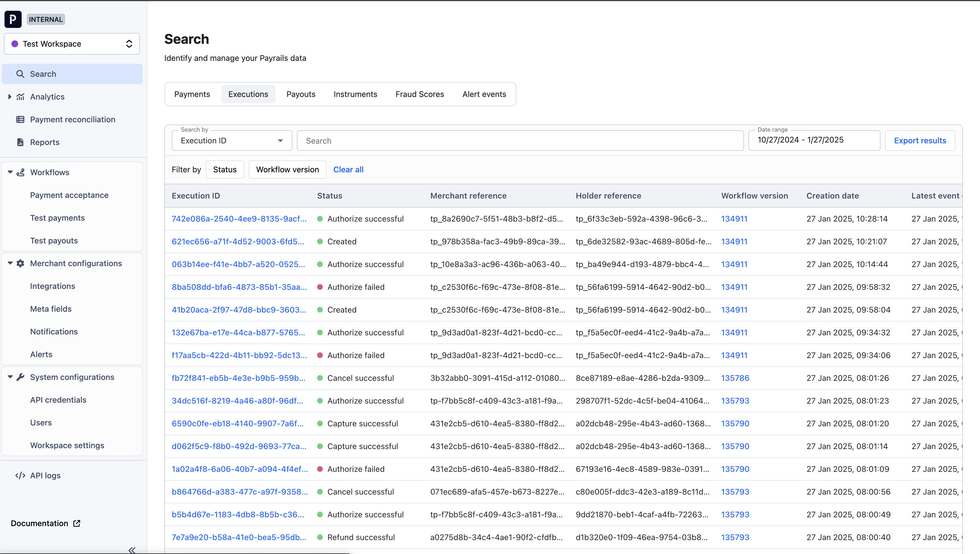Open API logs code icon
Image resolution: width=980 pixels, height=554 pixels.
[20, 476]
